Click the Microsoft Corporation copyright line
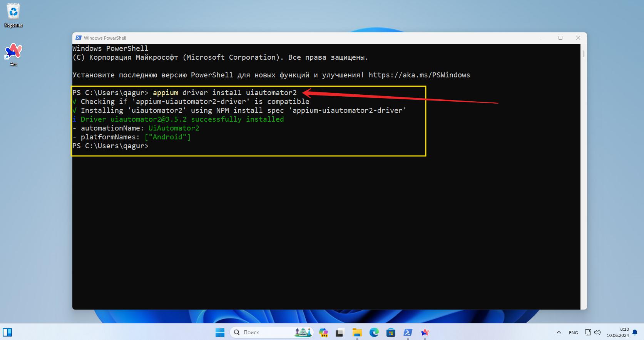Screen dimensions: 644x340 (220, 57)
